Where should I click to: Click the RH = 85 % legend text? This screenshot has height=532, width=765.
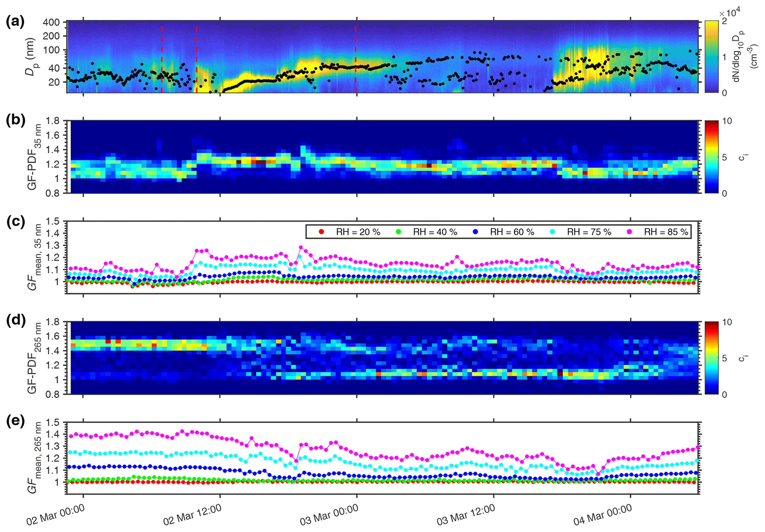pyautogui.click(x=666, y=232)
